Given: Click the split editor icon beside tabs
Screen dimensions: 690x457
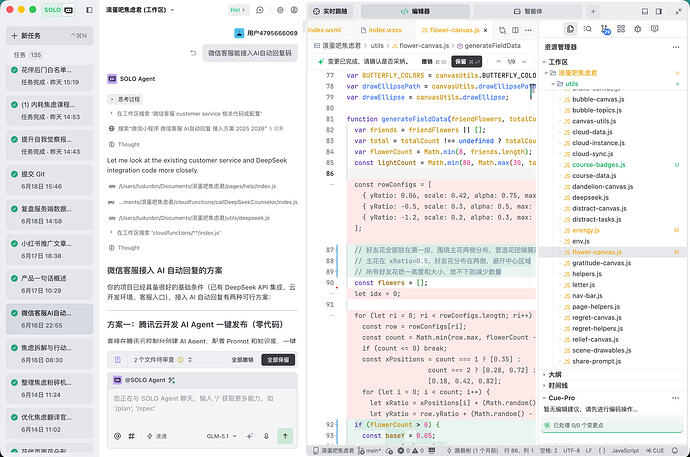Looking at the screenshot, I should (515, 30).
